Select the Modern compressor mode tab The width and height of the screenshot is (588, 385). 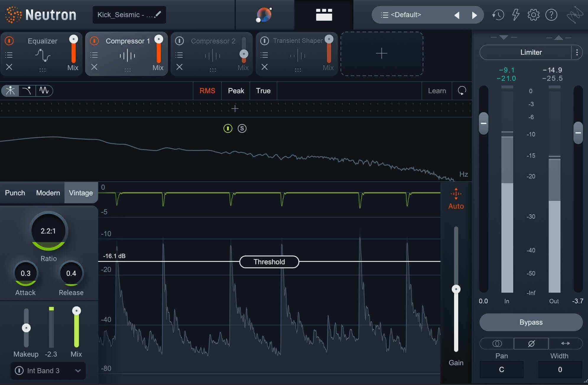pos(48,193)
